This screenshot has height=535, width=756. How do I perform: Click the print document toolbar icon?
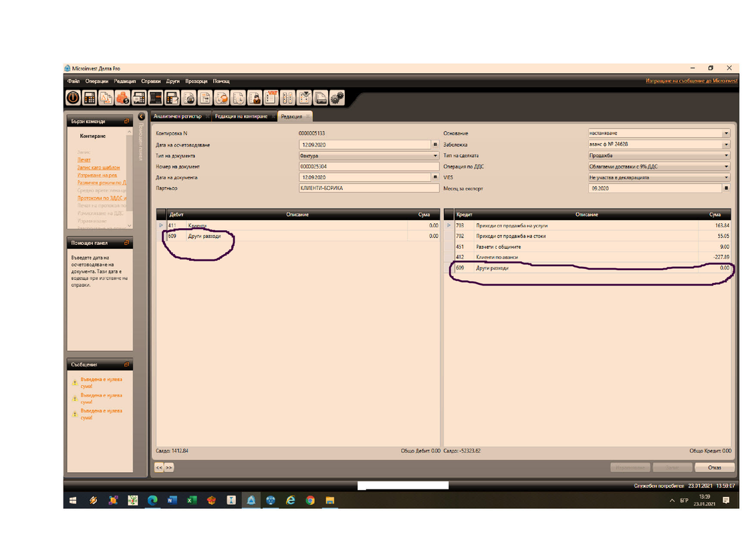320,98
